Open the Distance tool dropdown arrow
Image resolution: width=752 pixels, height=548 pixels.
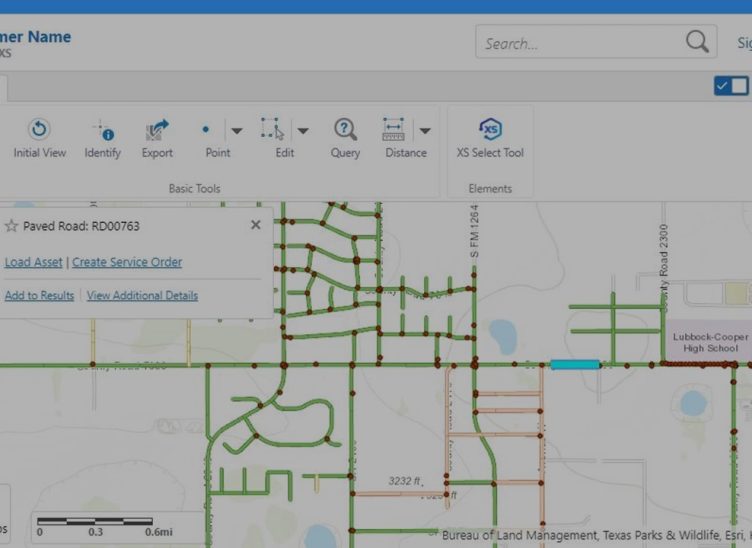[425, 130]
